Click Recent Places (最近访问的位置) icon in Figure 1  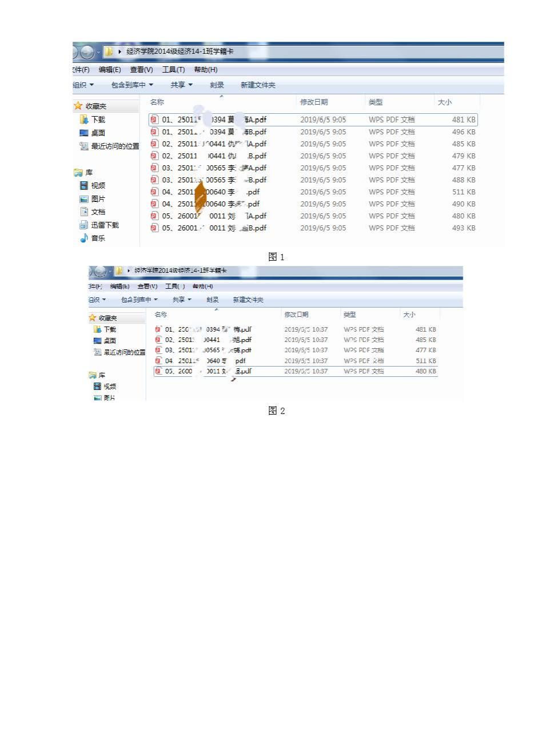tap(84, 146)
